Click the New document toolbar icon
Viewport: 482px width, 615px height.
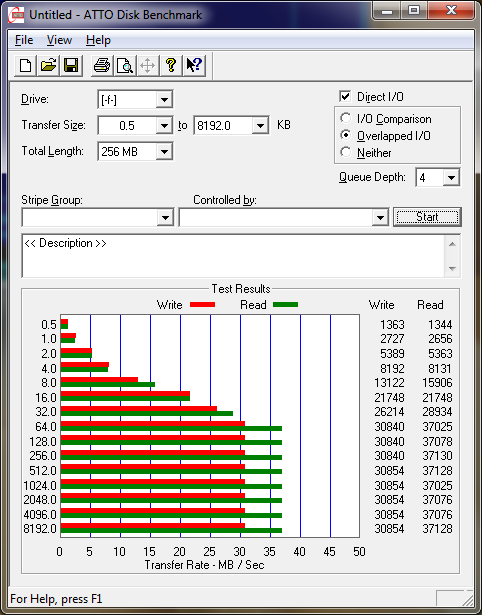(25, 66)
